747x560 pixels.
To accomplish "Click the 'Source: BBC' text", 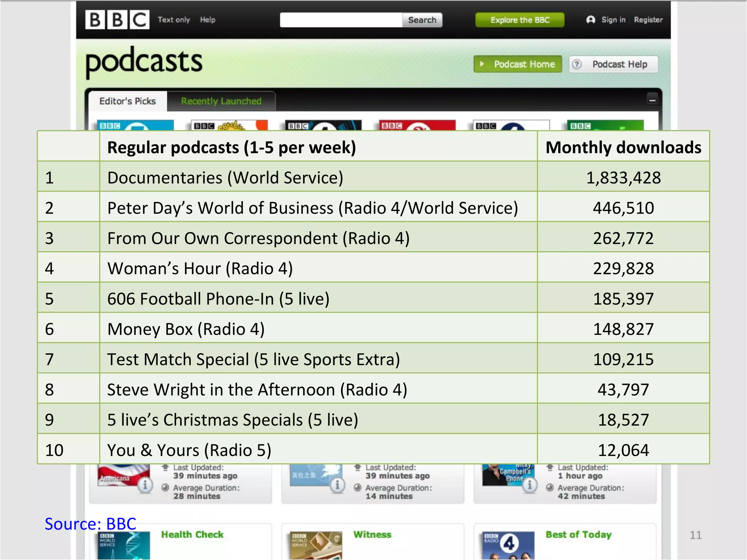I will click(90, 524).
